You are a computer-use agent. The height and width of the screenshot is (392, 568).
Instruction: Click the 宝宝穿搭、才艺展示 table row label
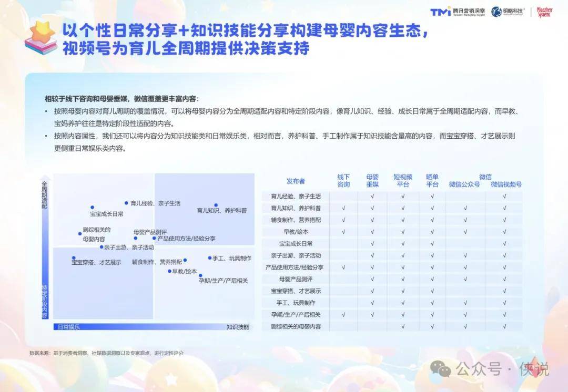coord(296,291)
